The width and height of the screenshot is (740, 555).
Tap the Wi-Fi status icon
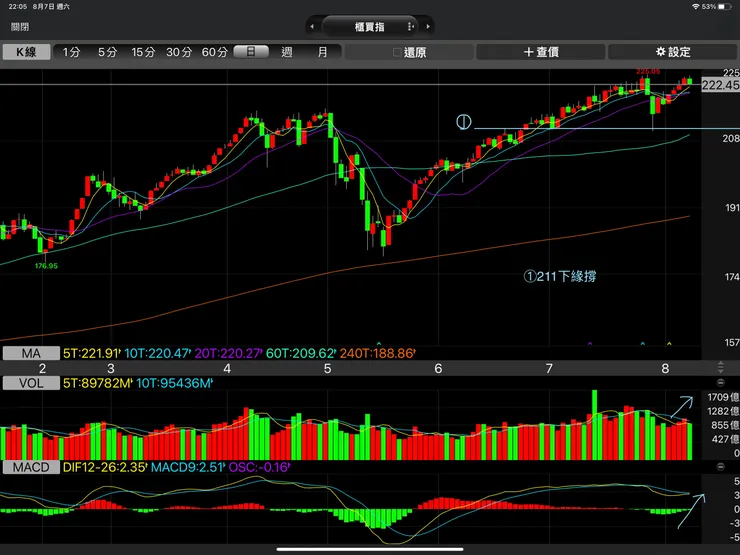696,7
